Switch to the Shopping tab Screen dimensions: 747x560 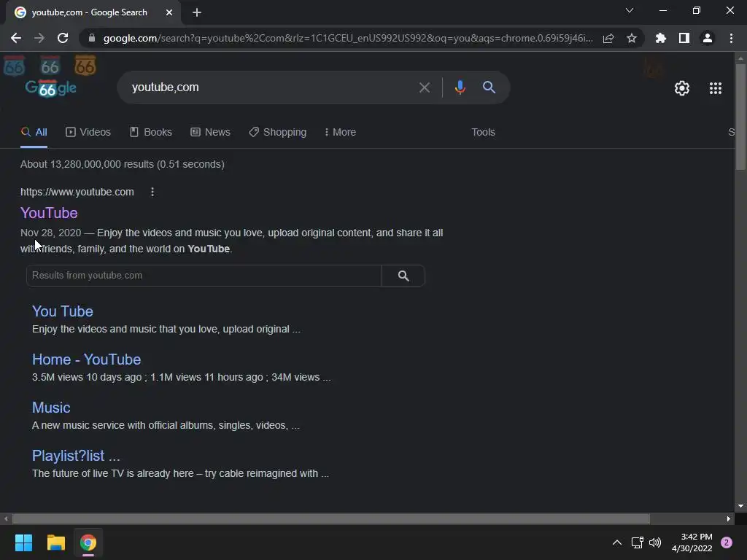(x=278, y=132)
